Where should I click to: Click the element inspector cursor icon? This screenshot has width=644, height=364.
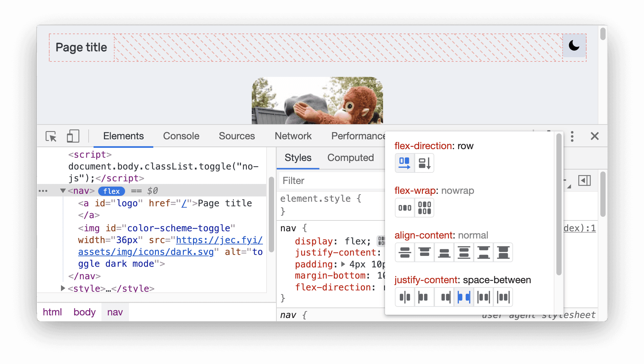click(52, 136)
